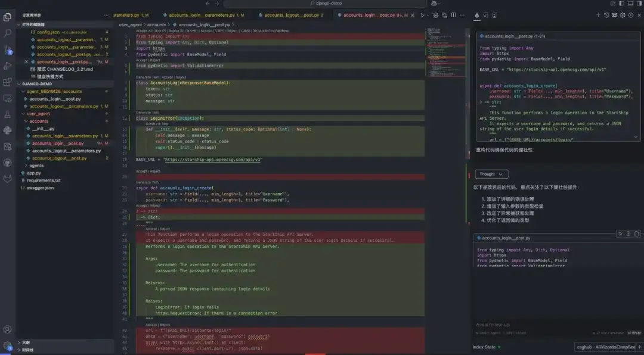
Task: Open the Manage gear in activity bar
Action: pos(7,345)
